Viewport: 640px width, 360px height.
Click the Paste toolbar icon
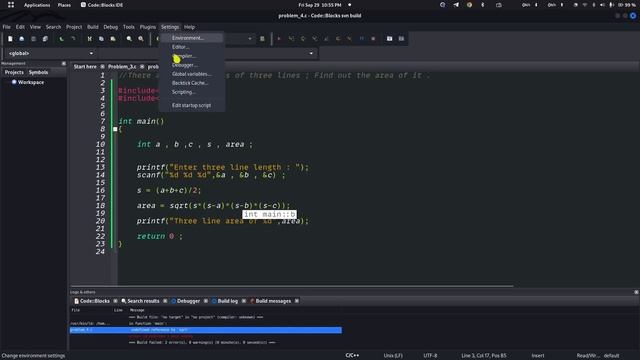click(113, 39)
